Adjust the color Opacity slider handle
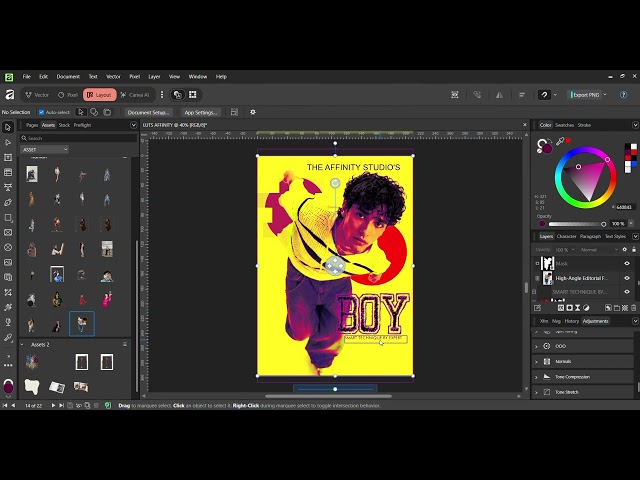The image size is (640, 480). pos(603,224)
